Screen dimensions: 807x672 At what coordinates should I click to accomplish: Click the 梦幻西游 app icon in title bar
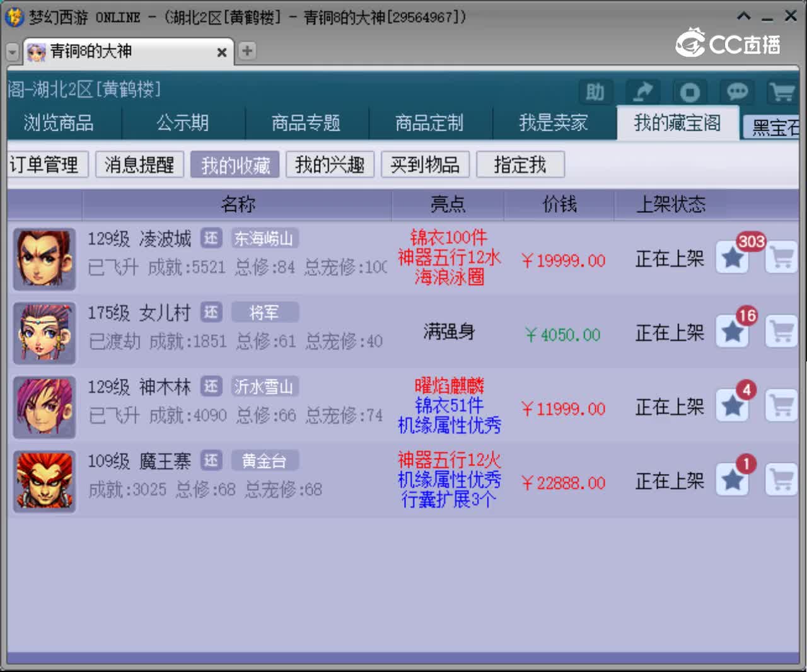point(14,17)
